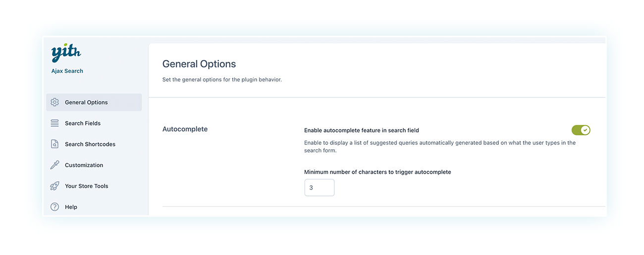This screenshot has width=644, height=255.
Task: Select the Customization menu label
Action: [x=84, y=165]
